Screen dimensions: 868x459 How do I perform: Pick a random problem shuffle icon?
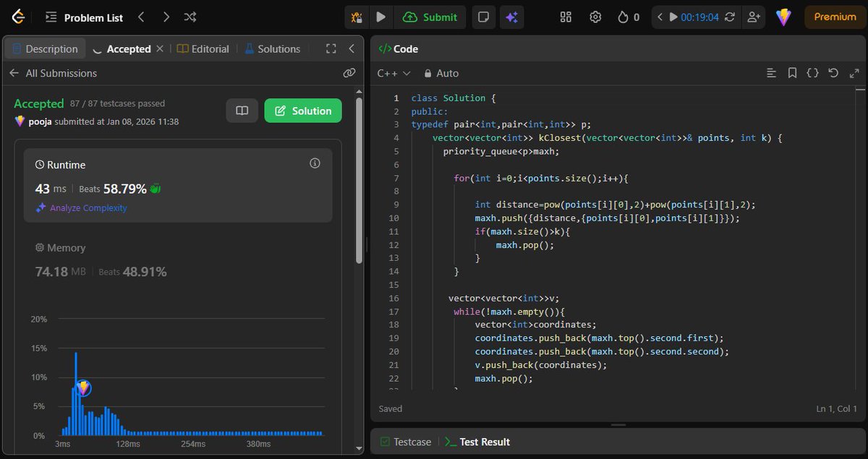190,17
